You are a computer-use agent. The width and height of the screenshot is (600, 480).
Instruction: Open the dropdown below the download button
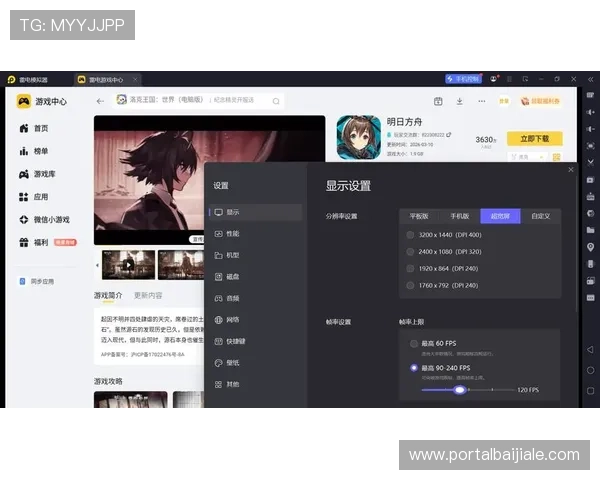(x=527, y=157)
